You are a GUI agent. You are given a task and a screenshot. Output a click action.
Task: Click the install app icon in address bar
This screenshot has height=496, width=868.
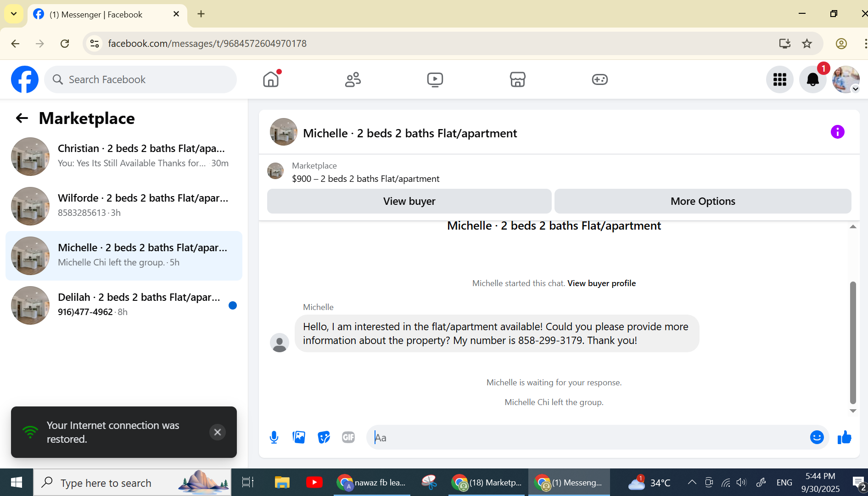click(784, 44)
